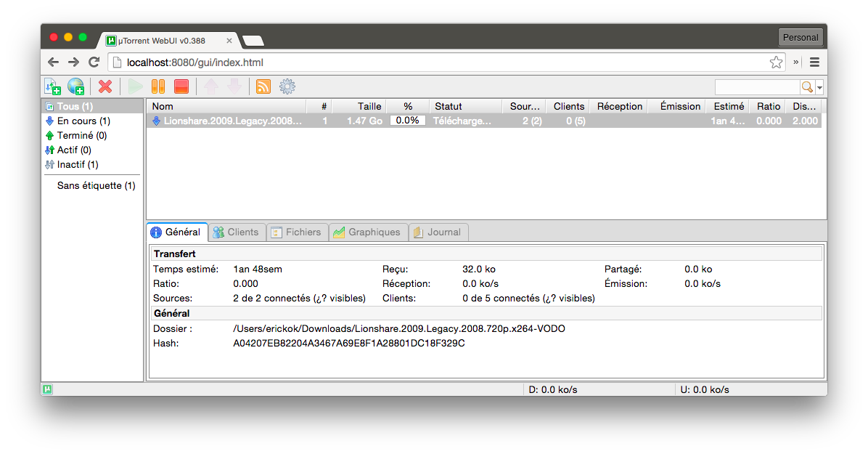Sort by the Statut column header

pos(465,107)
